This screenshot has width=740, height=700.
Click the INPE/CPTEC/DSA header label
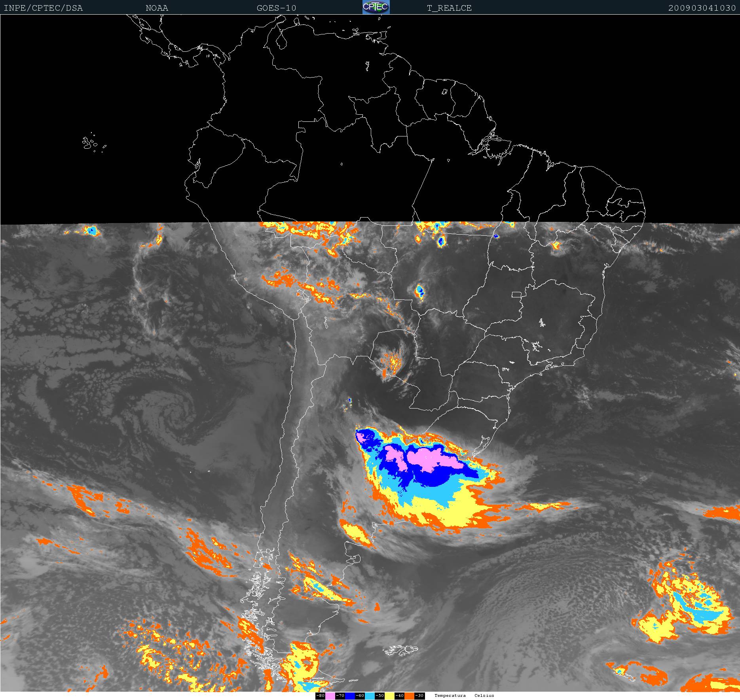pyautogui.click(x=43, y=8)
